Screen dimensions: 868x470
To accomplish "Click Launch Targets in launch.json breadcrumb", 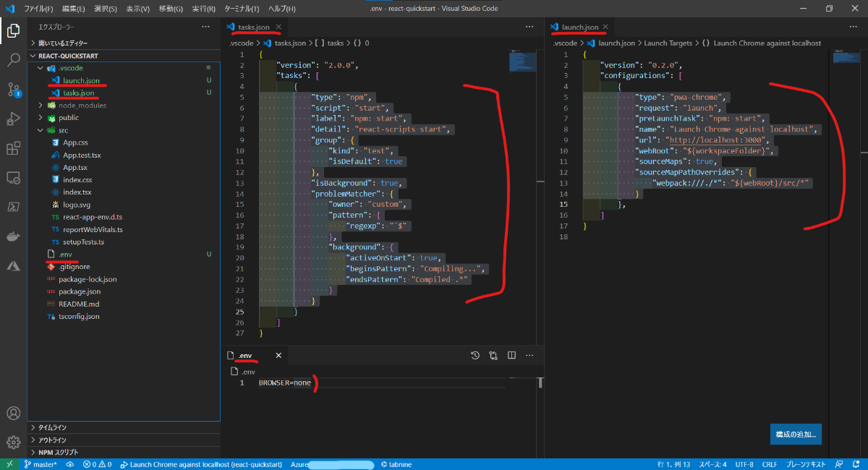I will coord(668,43).
